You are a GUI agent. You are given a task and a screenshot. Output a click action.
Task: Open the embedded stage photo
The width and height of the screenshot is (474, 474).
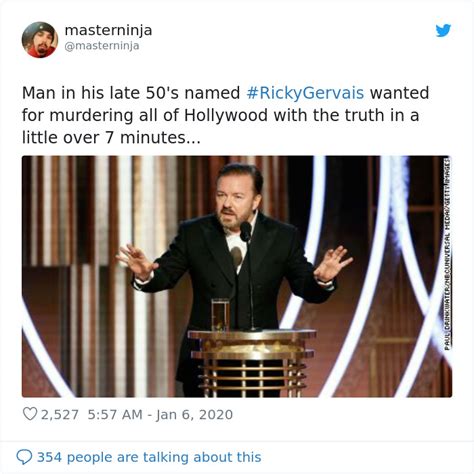coord(237,276)
